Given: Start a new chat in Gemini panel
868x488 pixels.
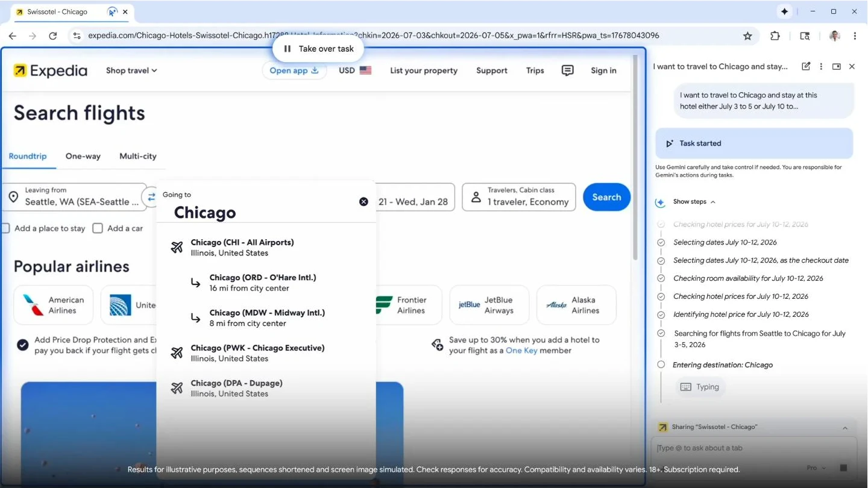Looking at the screenshot, I should pyautogui.click(x=806, y=66).
